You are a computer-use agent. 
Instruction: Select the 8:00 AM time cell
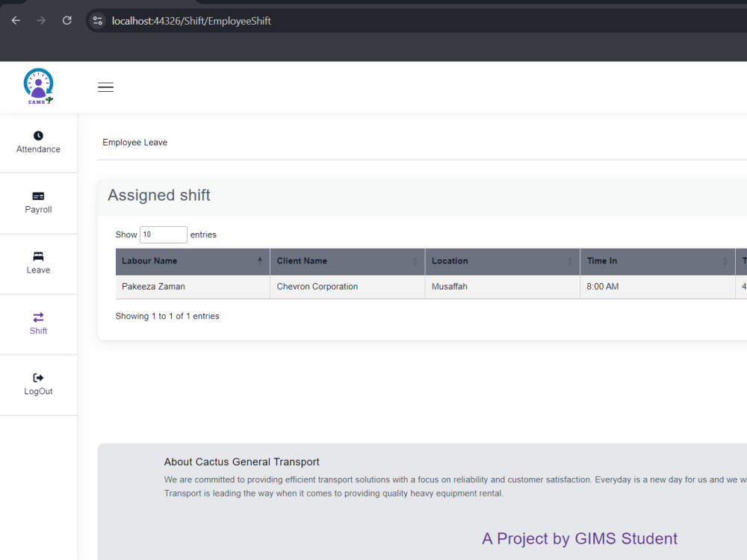point(657,287)
